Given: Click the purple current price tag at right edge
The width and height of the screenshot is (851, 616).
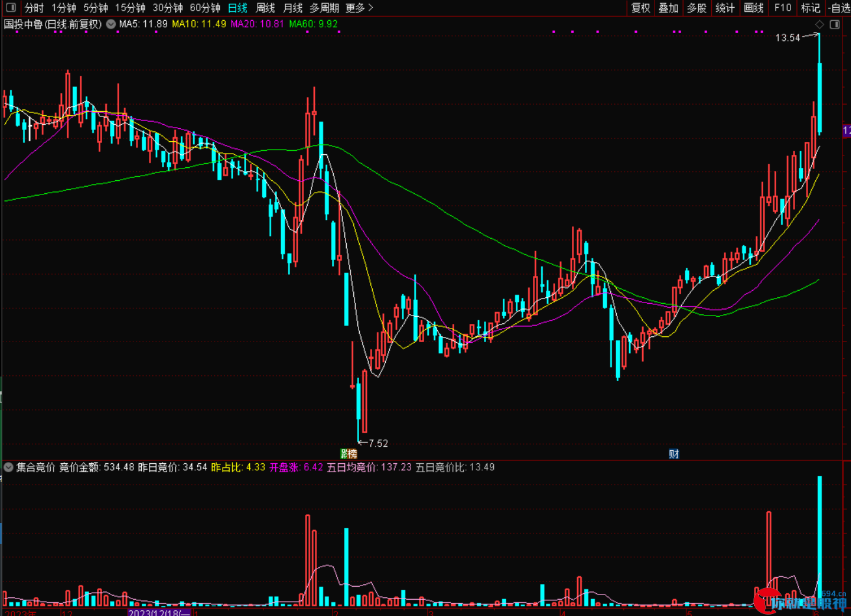Looking at the screenshot, I should (846, 131).
